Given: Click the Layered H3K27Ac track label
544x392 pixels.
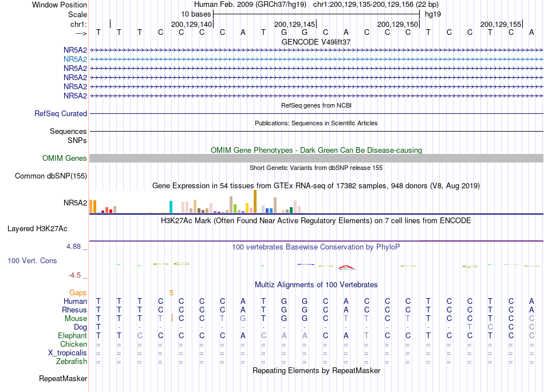Looking at the screenshot, I should 37,229.
